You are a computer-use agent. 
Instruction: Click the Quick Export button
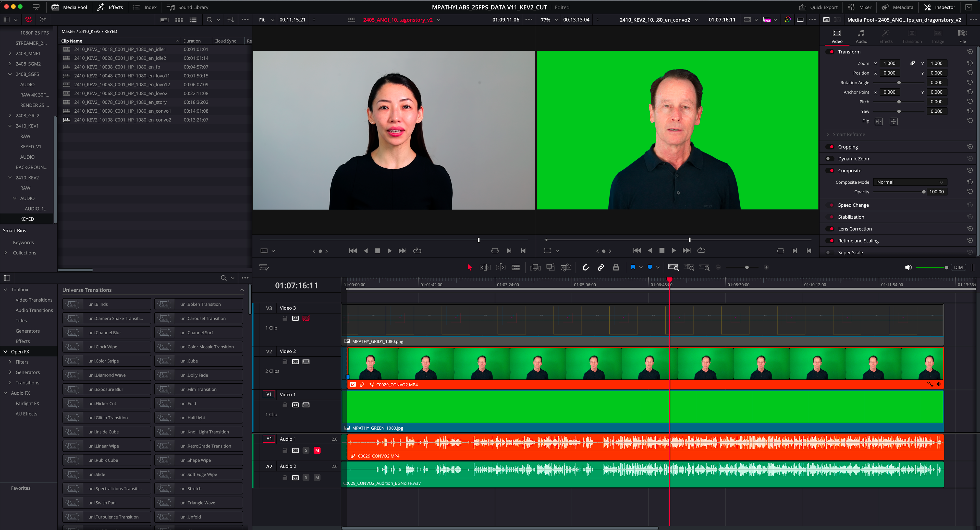(x=818, y=7)
